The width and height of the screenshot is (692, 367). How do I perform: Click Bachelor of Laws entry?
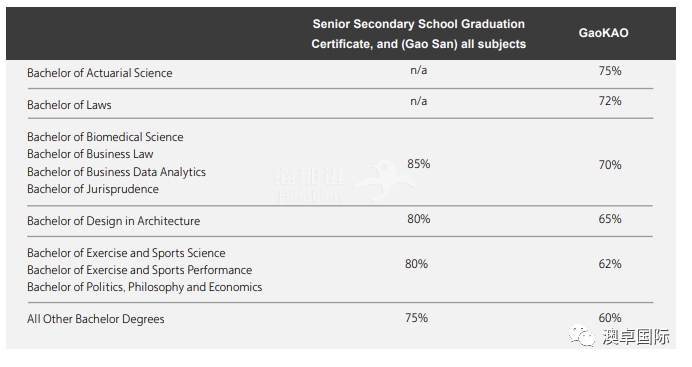(x=69, y=105)
